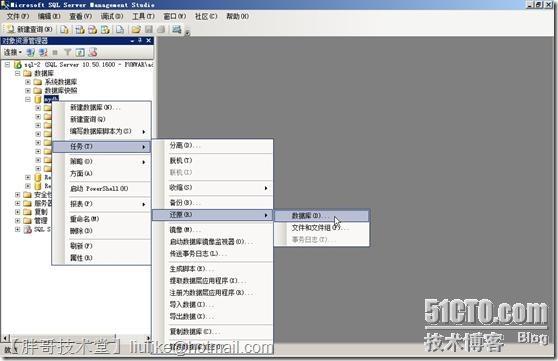558x361 pixels.
Task: Open the 工具 menu
Action: point(143,16)
